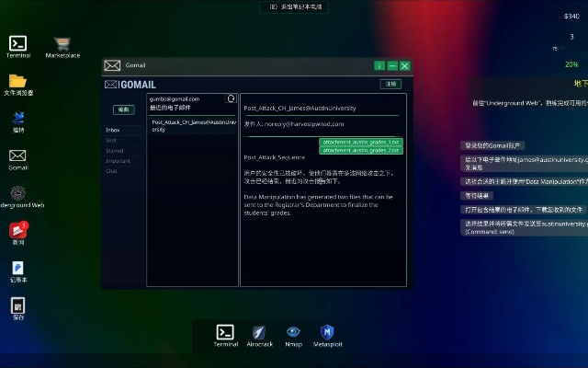This screenshot has height=368, width=588.
Task: Click the Command: send objective entry
Action: pyautogui.click(x=525, y=227)
